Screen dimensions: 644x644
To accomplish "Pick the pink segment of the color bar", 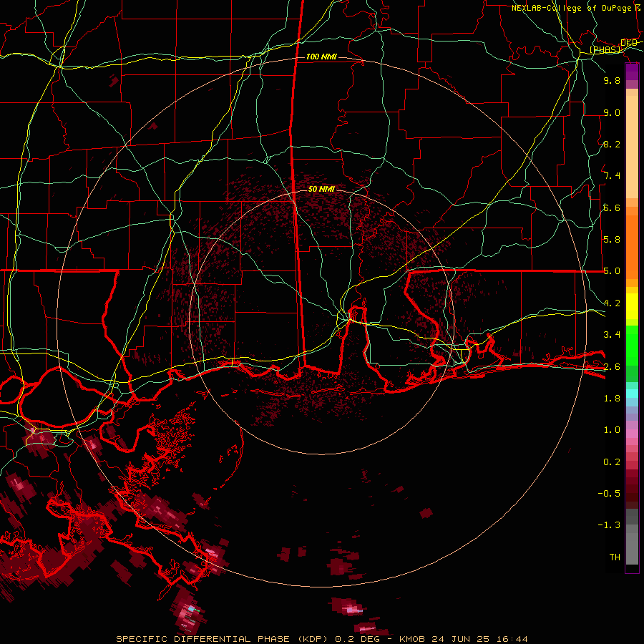I will (x=632, y=434).
